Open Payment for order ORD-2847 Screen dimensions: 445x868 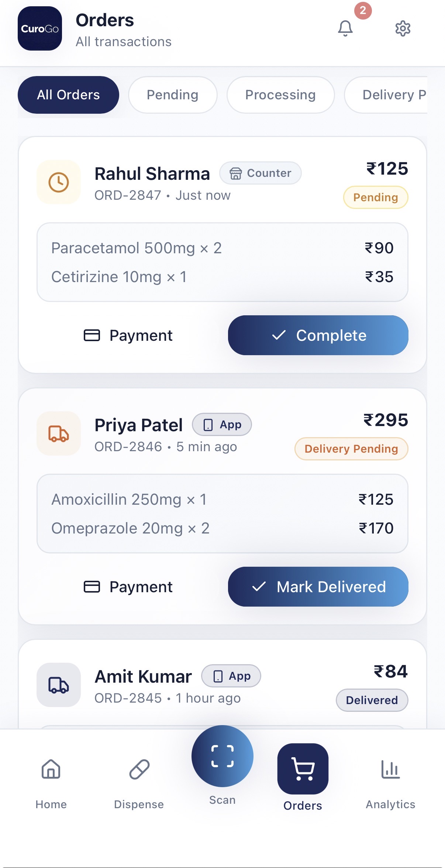coord(128,335)
